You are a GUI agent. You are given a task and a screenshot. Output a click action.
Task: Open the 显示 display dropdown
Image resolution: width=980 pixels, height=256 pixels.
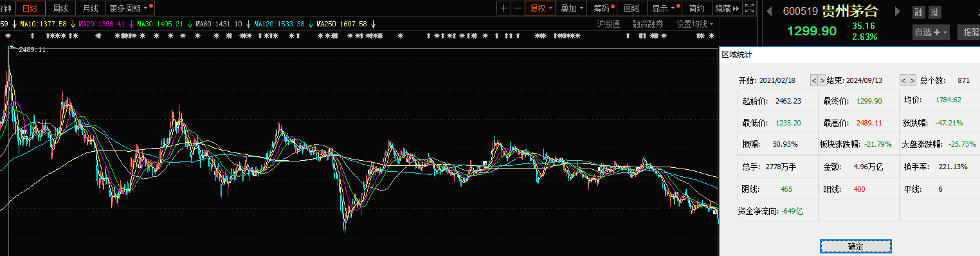(665, 8)
